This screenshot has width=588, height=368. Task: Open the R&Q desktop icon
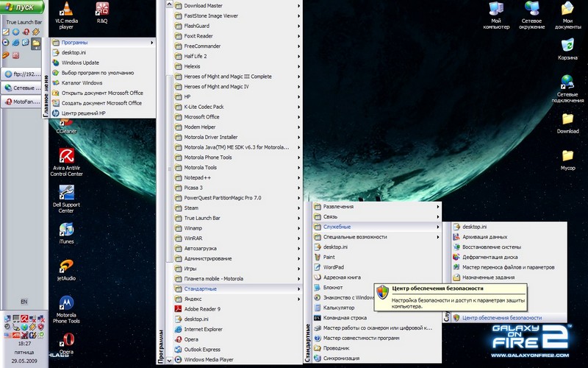[102, 13]
